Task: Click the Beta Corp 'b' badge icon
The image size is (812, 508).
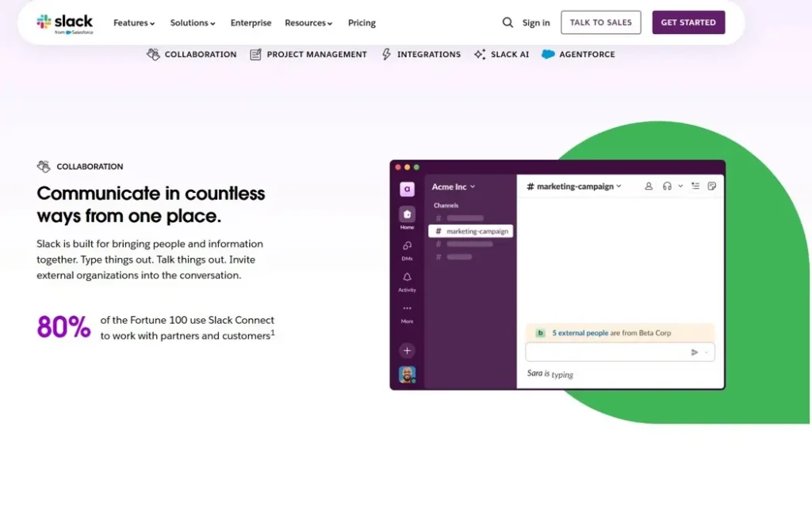Action: click(x=540, y=333)
